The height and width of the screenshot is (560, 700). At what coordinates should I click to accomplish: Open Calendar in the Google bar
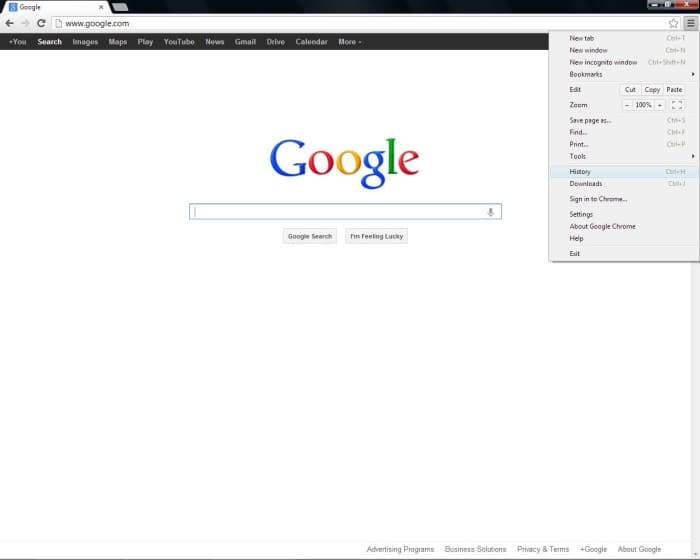pyautogui.click(x=312, y=42)
